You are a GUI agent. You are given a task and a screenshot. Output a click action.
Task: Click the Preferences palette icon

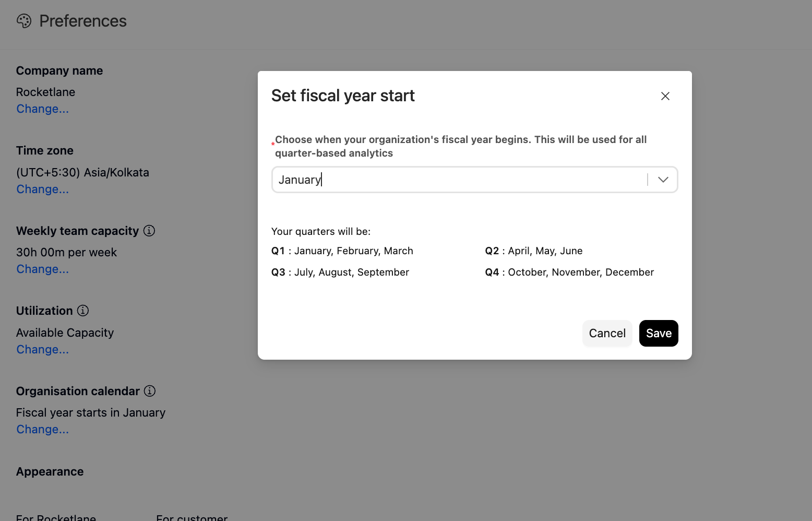[x=24, y=21]
